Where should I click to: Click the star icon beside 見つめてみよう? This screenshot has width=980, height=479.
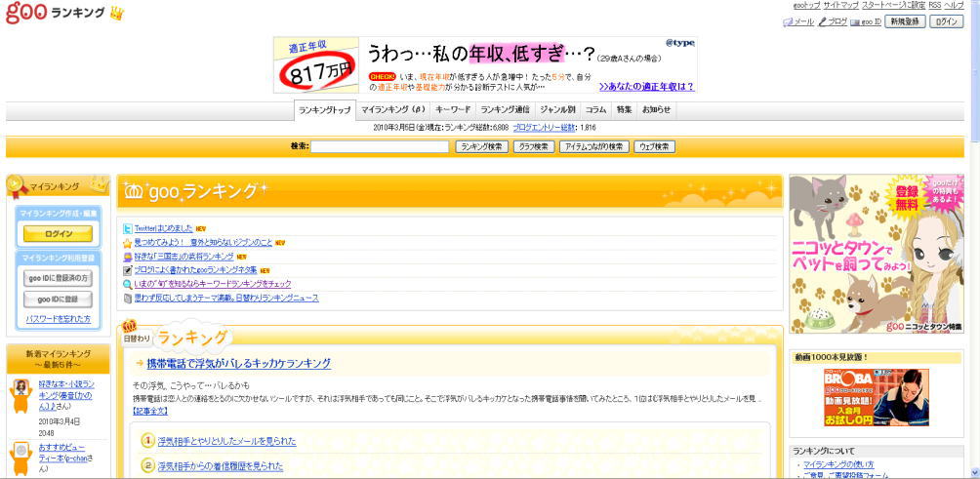[x=128, y=243]
